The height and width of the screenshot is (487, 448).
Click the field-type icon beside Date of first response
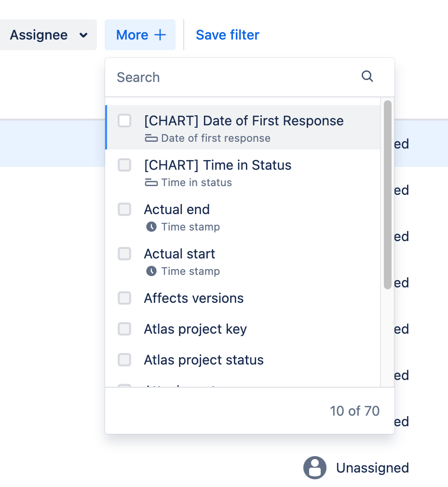(x=151, y=138)
